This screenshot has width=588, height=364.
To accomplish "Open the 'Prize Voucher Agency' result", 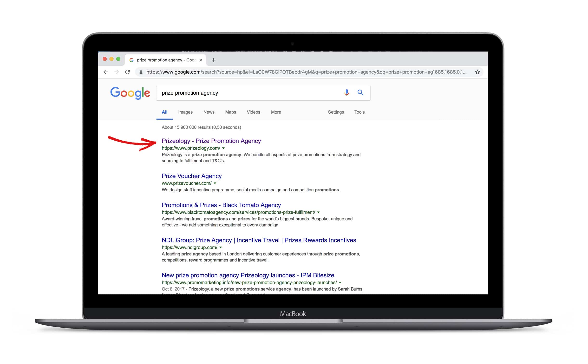I will 192,176.
